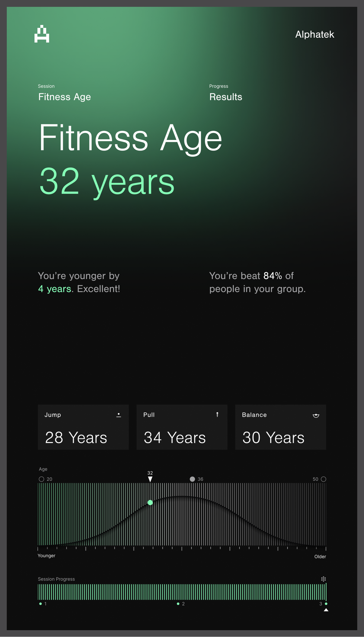Open the Pull 34 Years card
Image resolution: width=364 pixels, height=637 pixels.
tap(182, 427)
